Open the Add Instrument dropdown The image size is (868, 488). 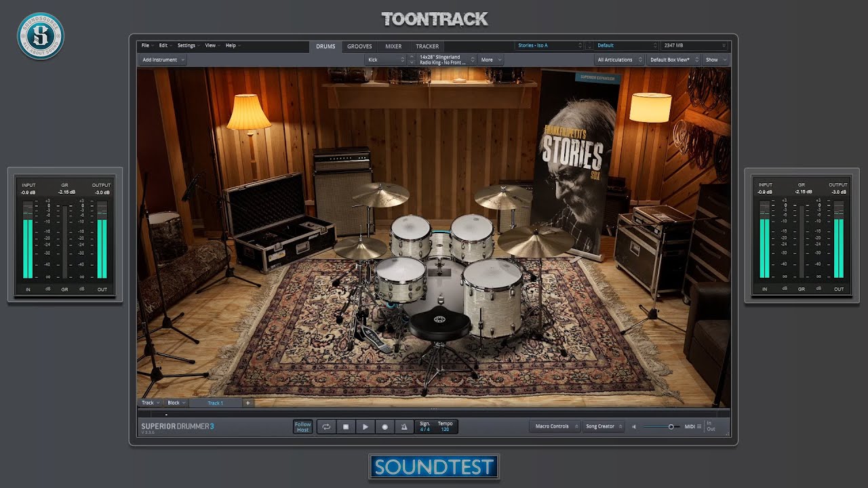point(162,60)
